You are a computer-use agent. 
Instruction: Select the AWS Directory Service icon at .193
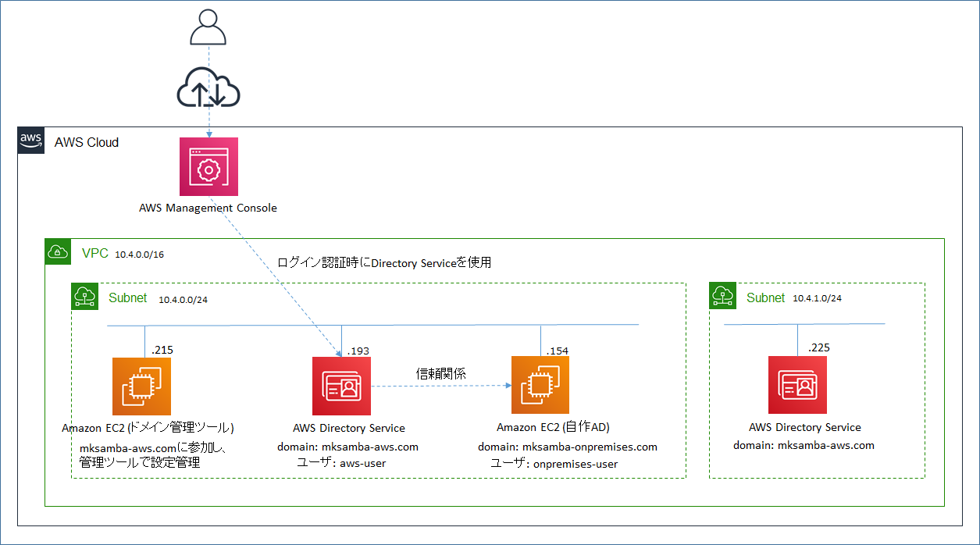click(341, 386)
